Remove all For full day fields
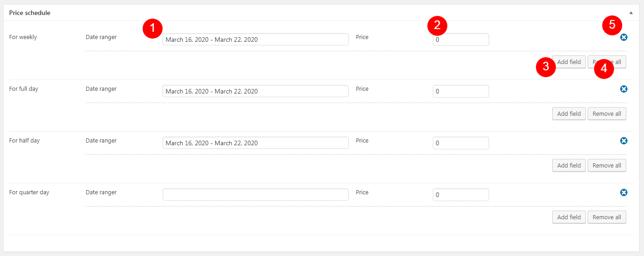The image size is (644, 256). (x=606, y=114)
